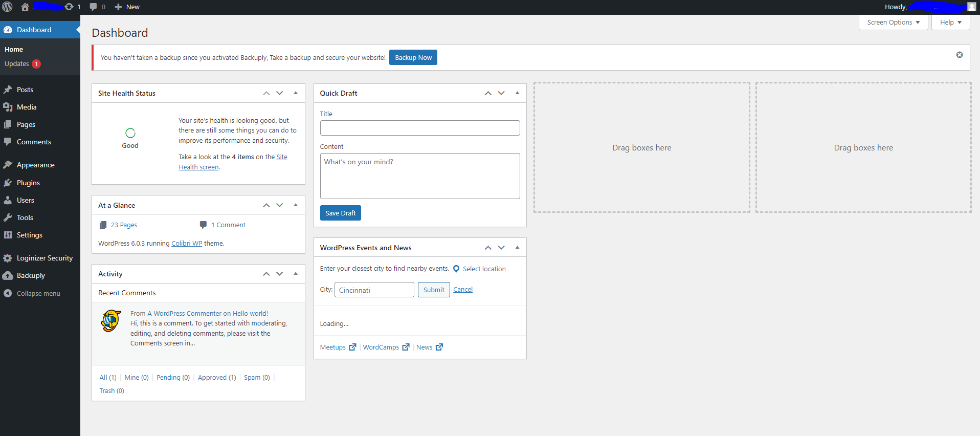
Task: Click the Comments icon in sidebar
Action: [8, 142]
